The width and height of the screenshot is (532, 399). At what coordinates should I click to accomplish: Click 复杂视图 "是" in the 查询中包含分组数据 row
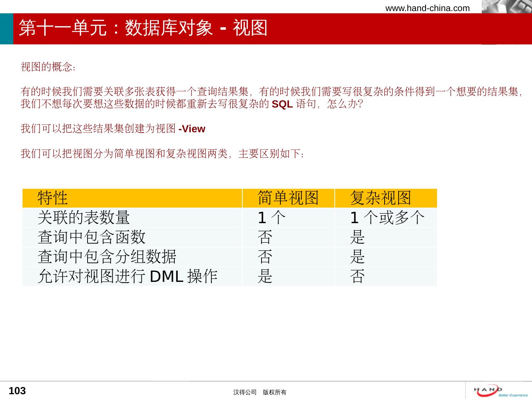tap(386, 257)
